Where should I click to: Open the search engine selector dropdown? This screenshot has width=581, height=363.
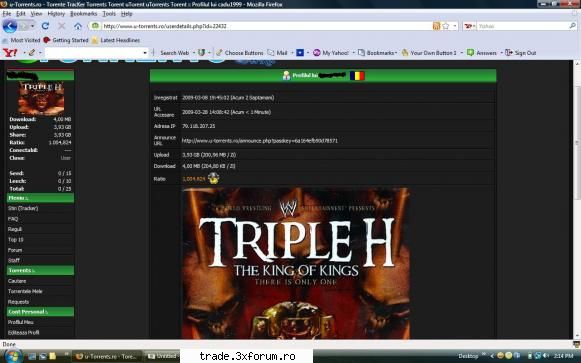tap(469, 26)
